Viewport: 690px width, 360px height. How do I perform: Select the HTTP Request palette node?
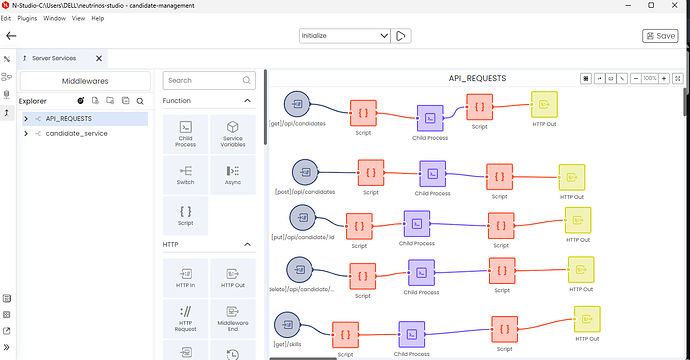(185, 319)
